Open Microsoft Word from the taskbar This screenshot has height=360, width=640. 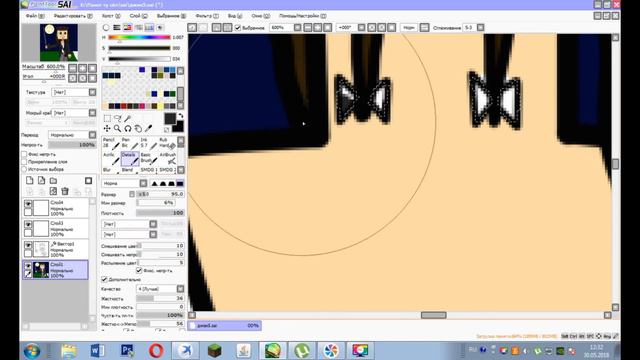(98, 350)
